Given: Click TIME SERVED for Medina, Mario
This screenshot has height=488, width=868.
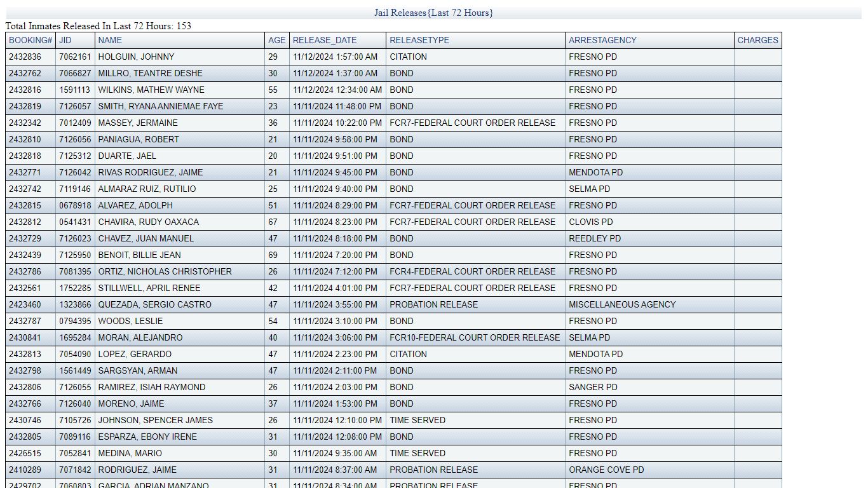Looking at the screenshot, I should click(417, 453).
